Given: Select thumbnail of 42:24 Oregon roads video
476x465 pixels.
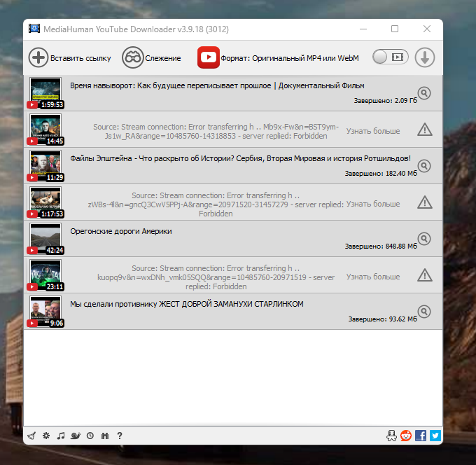Looking at the screenshot, I should tap(45, 238).
